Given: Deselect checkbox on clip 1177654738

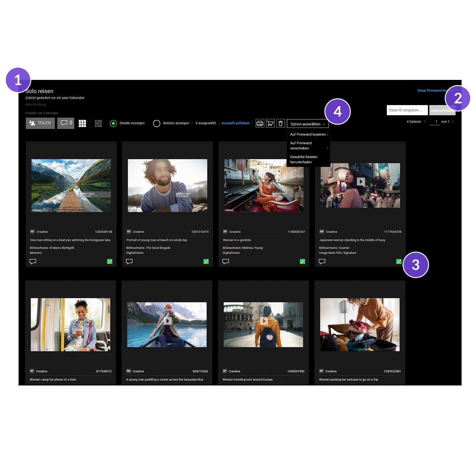Looking at the screenshot, I should pyautogui.click(x=399, y=261).
